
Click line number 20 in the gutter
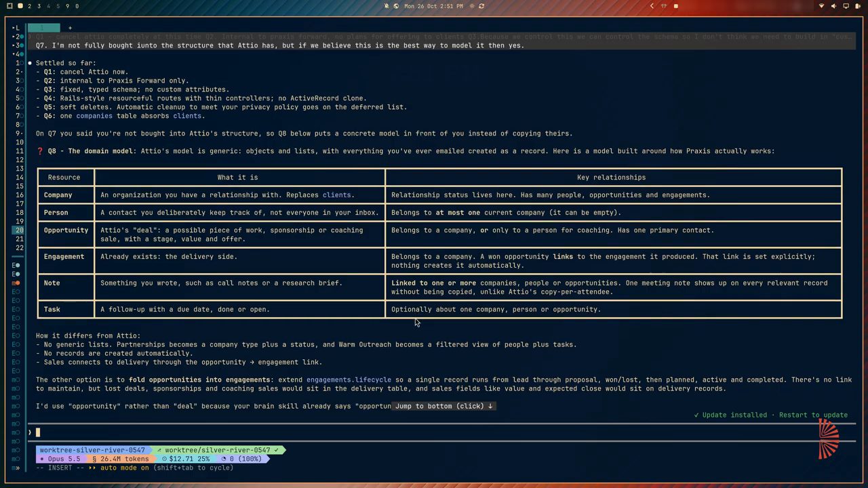pyautogui.click(x=19, y=230)
